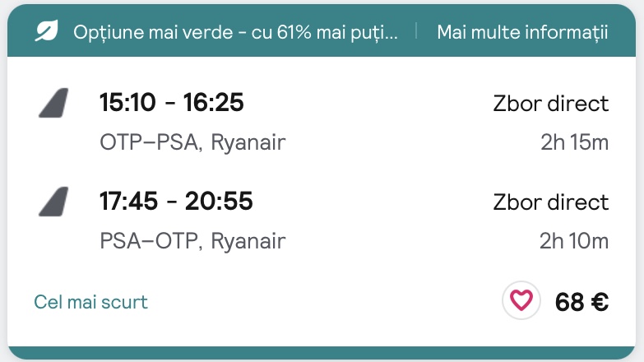Click "Zbor direct" on the return flight
644x362 pixels.
coord(550,202)
